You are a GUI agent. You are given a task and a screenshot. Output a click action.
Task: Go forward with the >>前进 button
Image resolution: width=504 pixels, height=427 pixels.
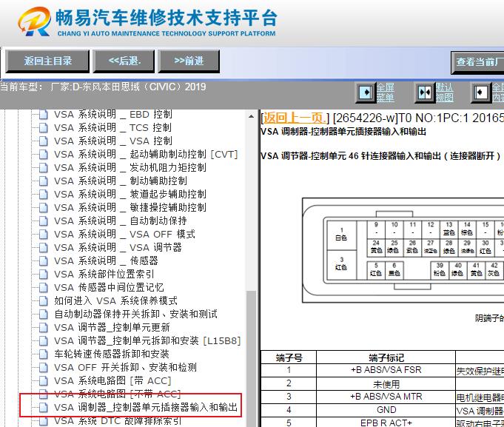pos(189,61)
